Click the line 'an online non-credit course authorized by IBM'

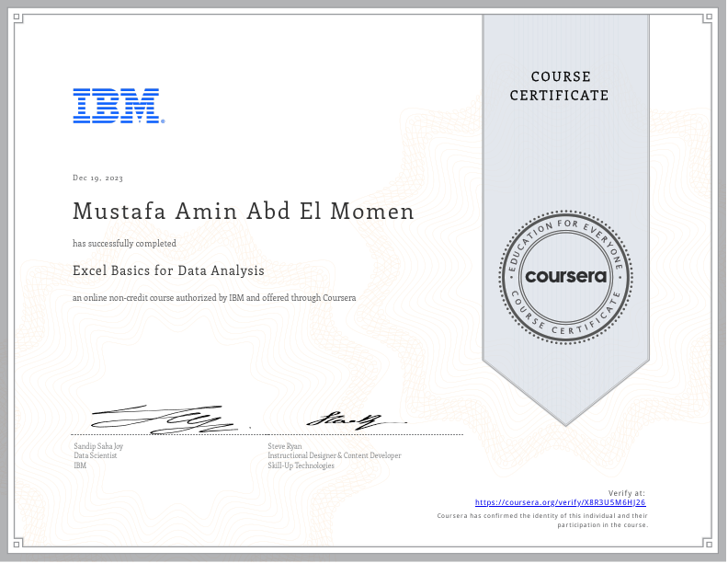click(x=214, y=298)
